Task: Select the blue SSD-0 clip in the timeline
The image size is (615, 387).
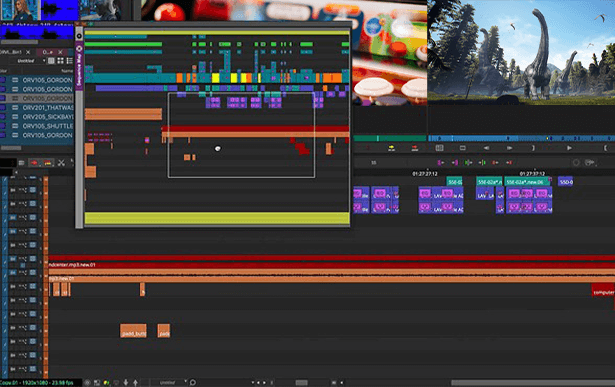Action: tap(566, 182)
